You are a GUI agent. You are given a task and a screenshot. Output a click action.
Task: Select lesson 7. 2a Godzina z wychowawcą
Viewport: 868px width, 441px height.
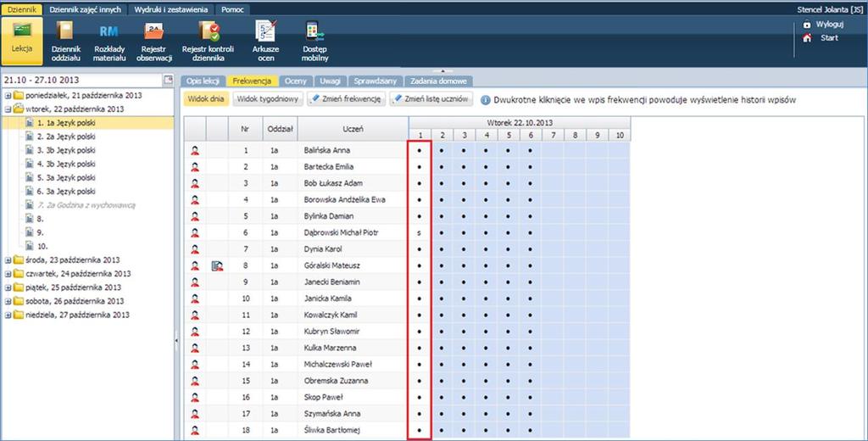pos(87,205)
